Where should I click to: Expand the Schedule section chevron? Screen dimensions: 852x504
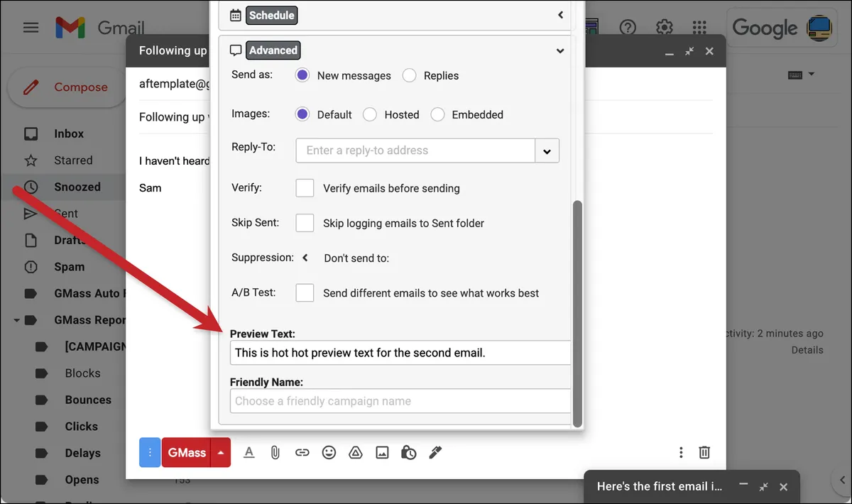tap(560, 14)
